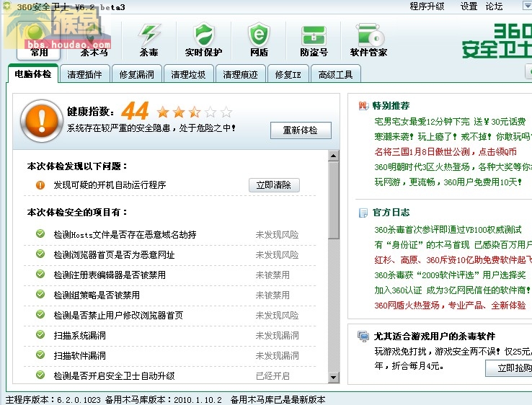The image size is (532, 405).
Task: Switch to the 高级工具 tab
Action: 335,74
